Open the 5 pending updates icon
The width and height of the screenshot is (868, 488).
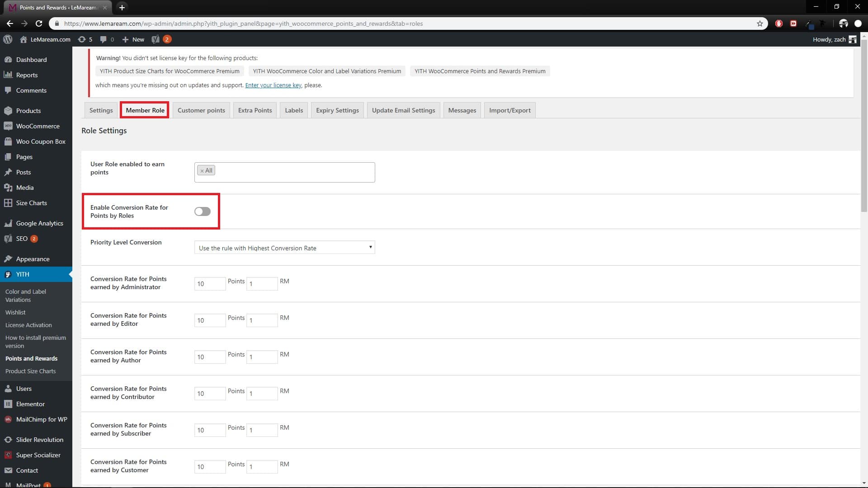[85, 39]
